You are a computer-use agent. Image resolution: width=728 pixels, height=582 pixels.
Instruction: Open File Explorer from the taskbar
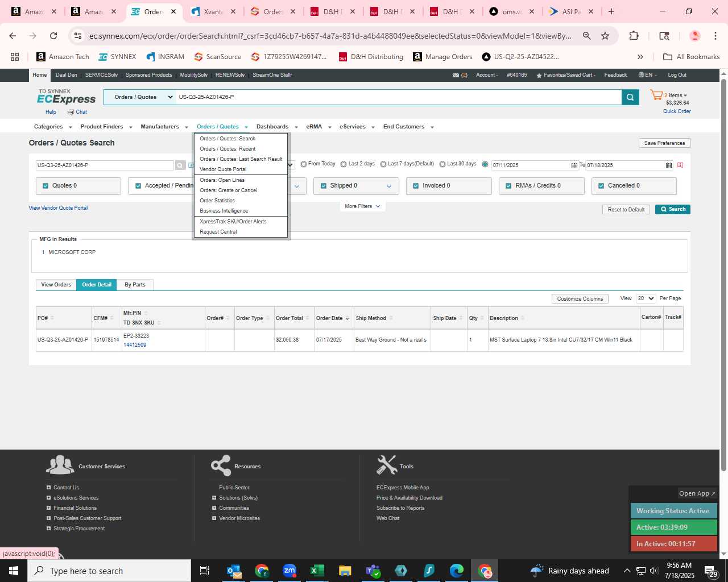[345, 571]
